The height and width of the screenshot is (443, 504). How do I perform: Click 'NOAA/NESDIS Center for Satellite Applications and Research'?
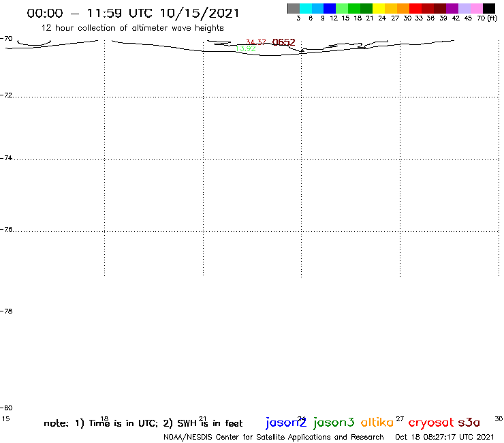pos(274,438)
